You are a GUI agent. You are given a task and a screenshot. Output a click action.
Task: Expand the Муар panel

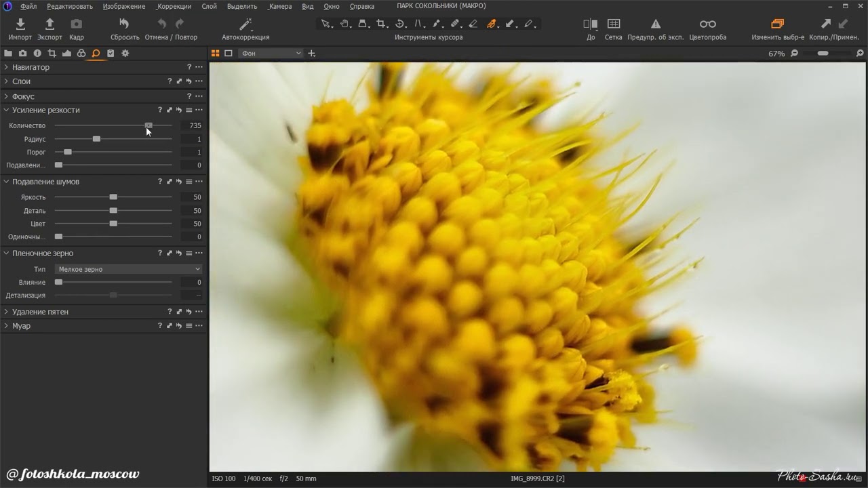click(6, 326)
